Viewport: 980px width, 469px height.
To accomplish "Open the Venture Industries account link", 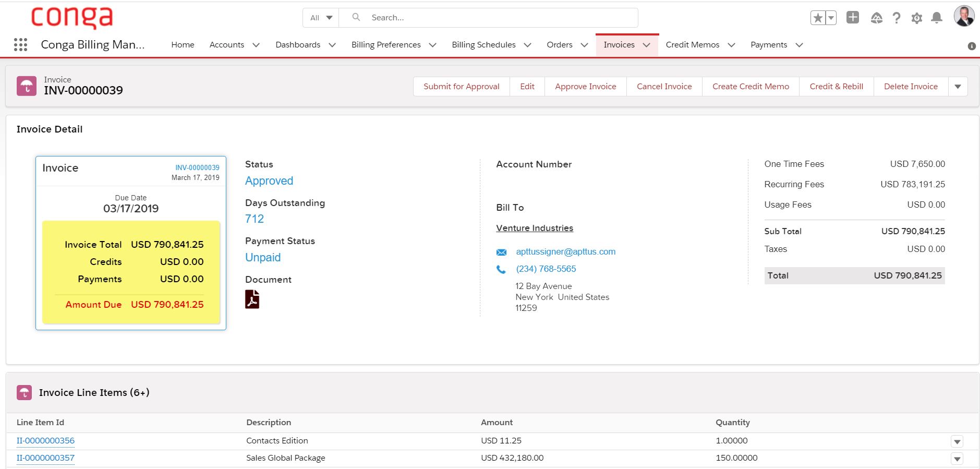I will 534,228.
